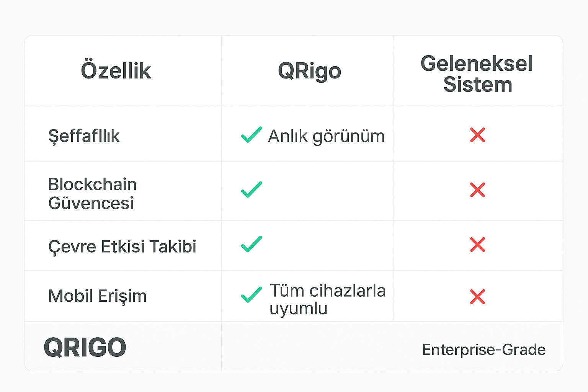This screenshot has height=392, width=588.
Task: Click the red X in Blockchain Güvencesi row
Action: tap(477, 190)
